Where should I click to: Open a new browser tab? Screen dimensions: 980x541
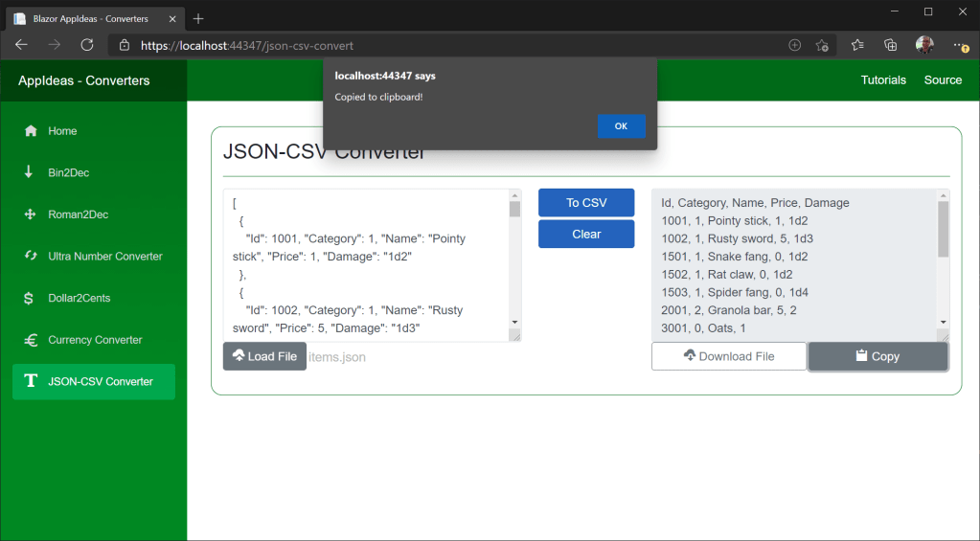click(x=198, y=18)
